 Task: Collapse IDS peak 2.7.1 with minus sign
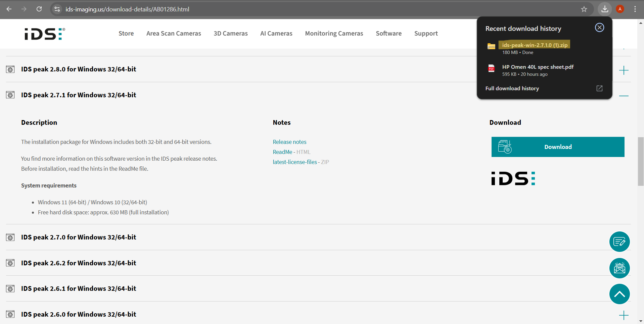pyautogui.click(x=624, y=96)
